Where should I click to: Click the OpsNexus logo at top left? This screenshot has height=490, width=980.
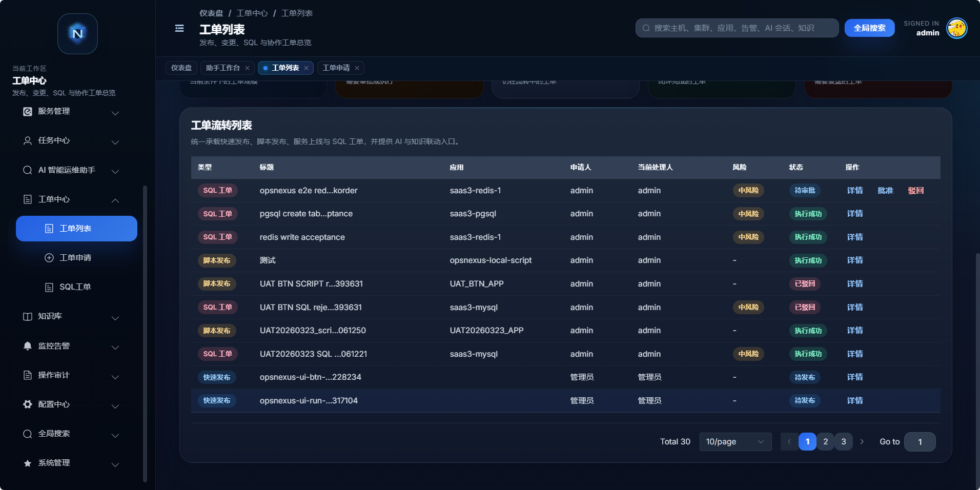[x=77, y=34]
